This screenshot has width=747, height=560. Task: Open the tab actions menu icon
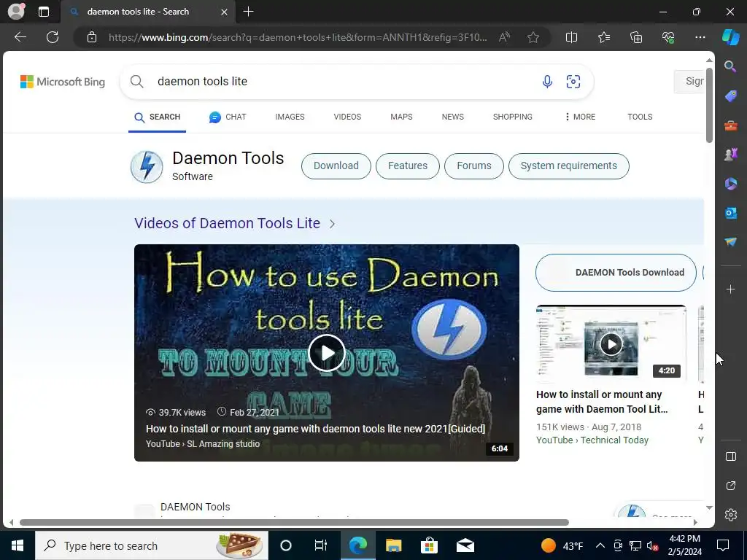(x=44, y=12)
